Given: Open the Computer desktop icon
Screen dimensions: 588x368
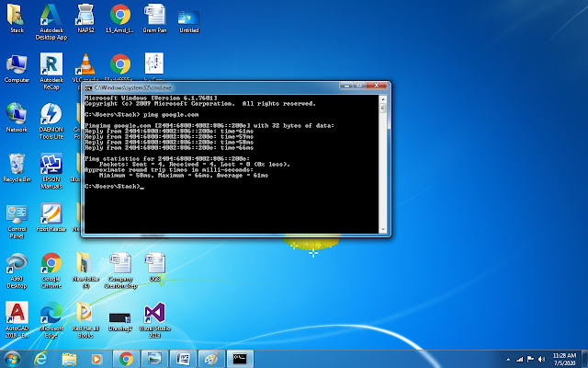Looking at the screenshot, I should 17,68.
